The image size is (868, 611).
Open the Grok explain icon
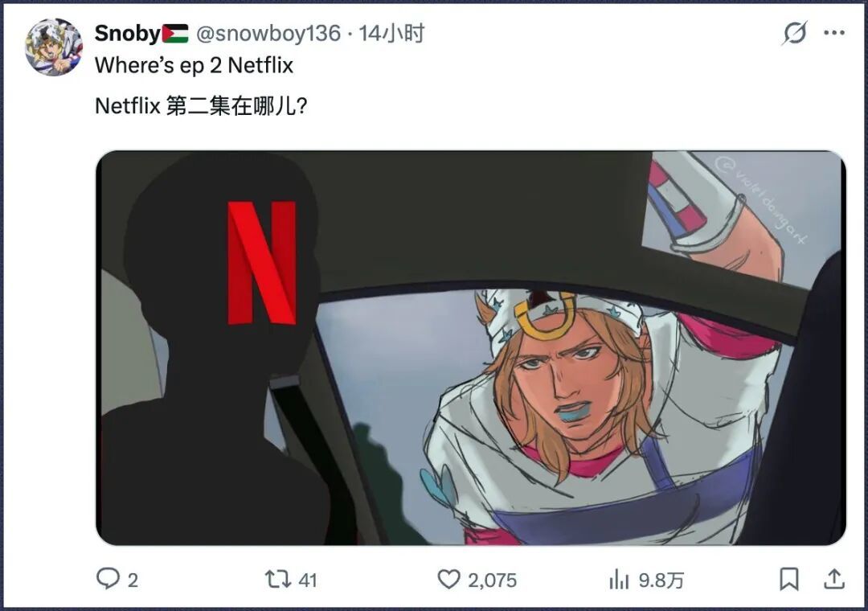[794, 33]
